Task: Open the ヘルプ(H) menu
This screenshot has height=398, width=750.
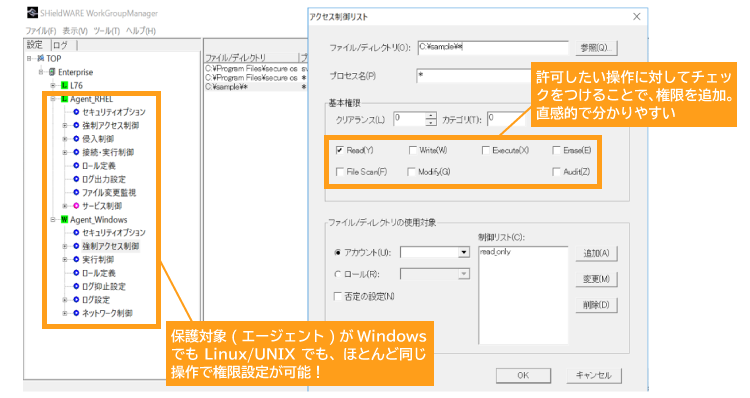Action: coord(141,31)
